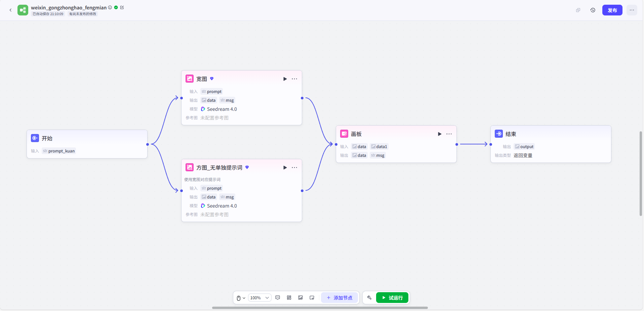Click the image export icon in the bottom toolbar

pyautogui.click(x=300, y=298)
